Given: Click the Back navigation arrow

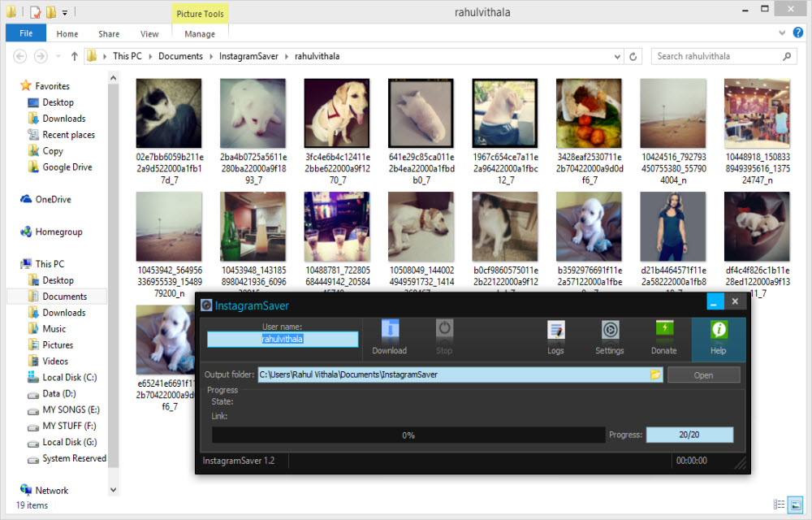Looking at the screenshot, I should pyautogui.click(x=19, y=56).
